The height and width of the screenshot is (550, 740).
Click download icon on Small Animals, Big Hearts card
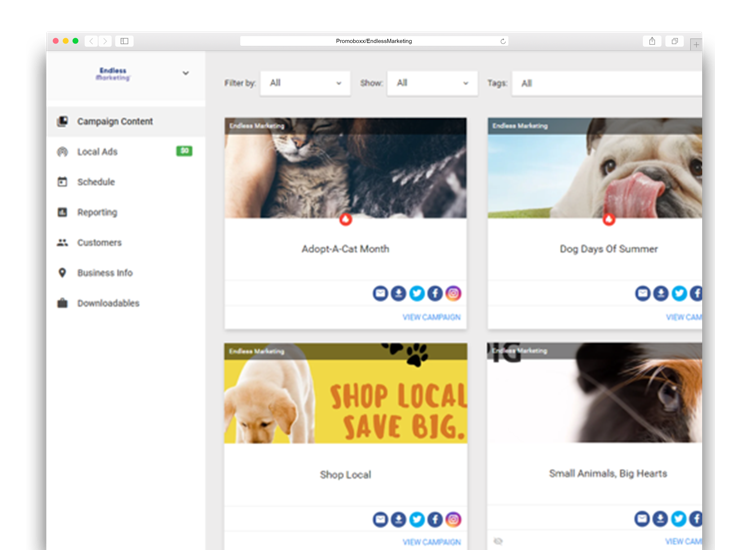point(660,519)
